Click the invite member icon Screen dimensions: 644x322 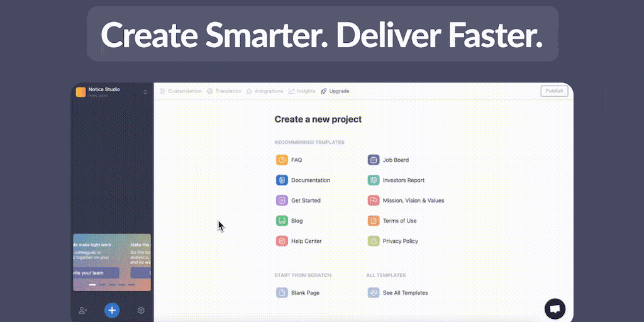point(83,310)
